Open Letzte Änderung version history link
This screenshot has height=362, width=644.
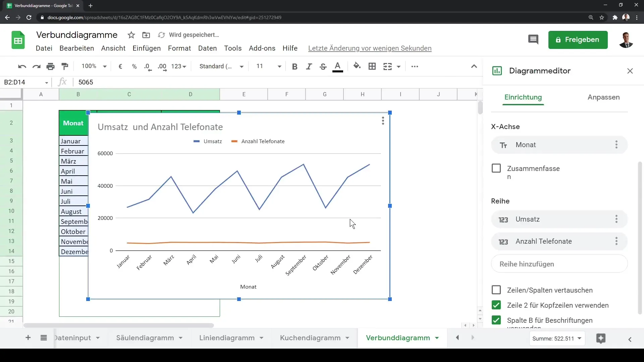[x=370, y=48]
